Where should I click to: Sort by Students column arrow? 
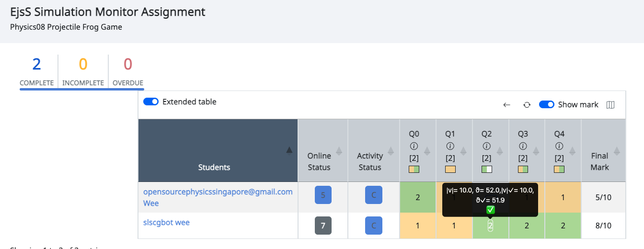point(289,151)
